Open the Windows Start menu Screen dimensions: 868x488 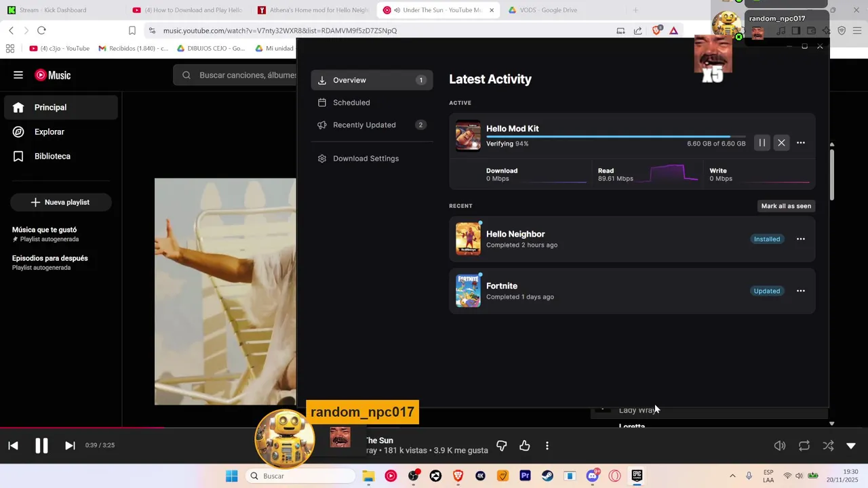tap(232, 476)
